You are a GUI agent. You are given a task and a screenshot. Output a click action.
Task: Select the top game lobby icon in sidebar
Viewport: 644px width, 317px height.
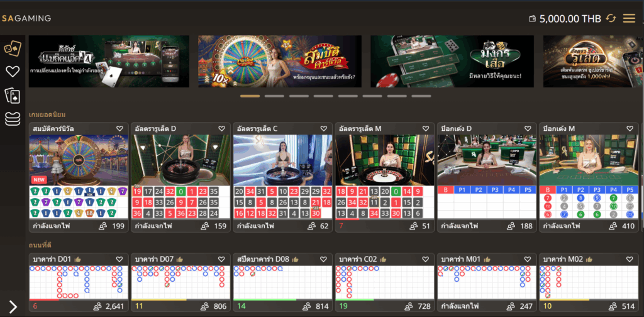[x=13, y=48]
